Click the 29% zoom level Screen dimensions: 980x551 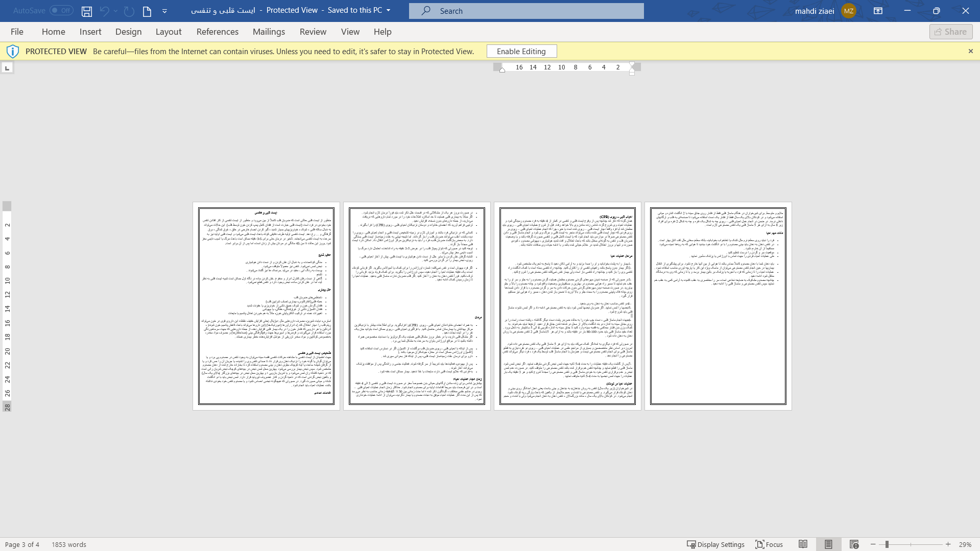(x=965, y=544)
